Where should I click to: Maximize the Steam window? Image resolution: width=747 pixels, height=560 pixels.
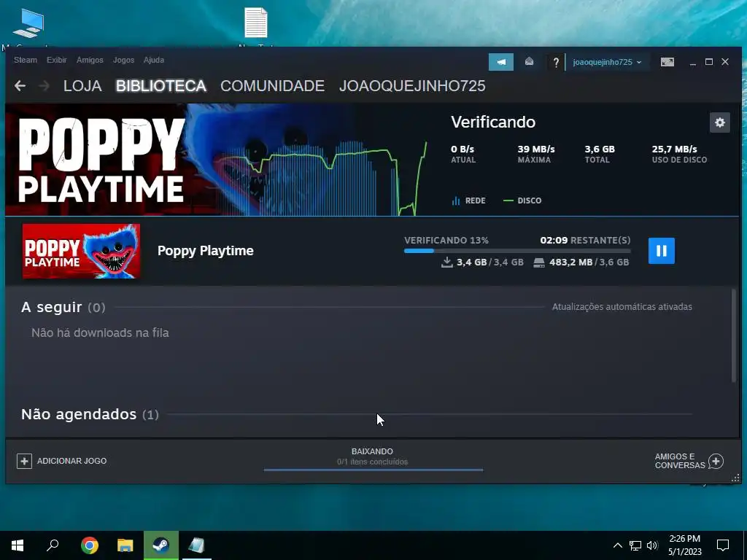[x=709, y=62]
